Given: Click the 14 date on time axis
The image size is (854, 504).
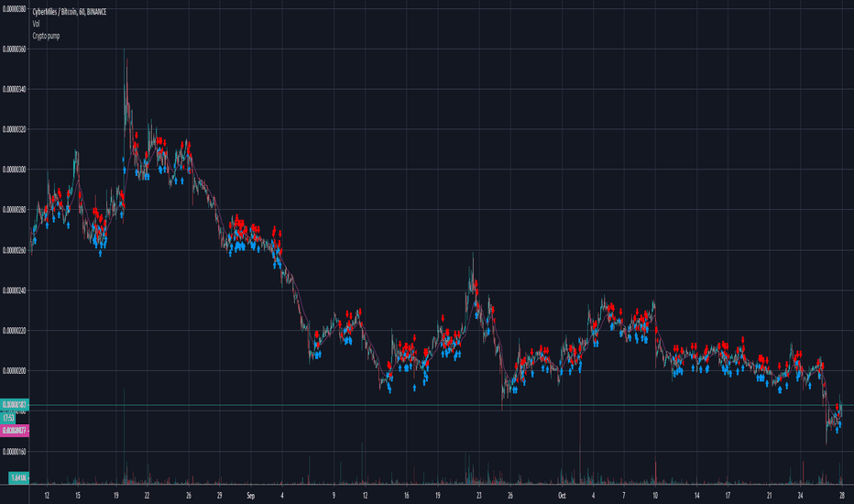Looking at the screenshot, I should click(x=696, y=496).
